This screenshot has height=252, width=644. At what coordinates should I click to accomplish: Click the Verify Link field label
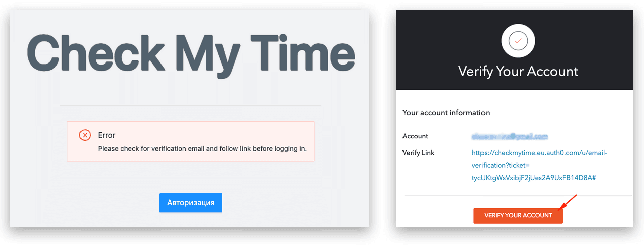418,153
